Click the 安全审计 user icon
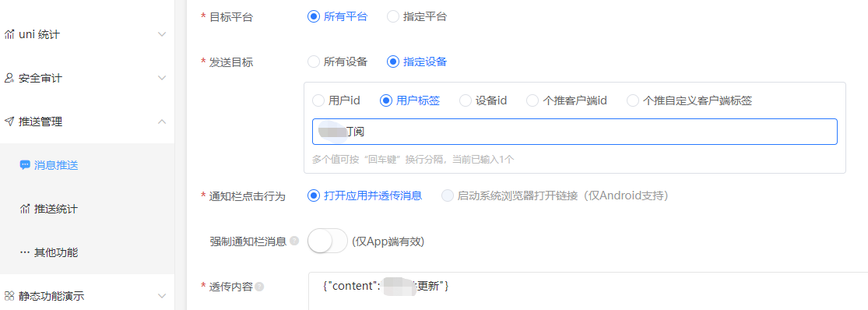868x310 pixels. (9, 78)
